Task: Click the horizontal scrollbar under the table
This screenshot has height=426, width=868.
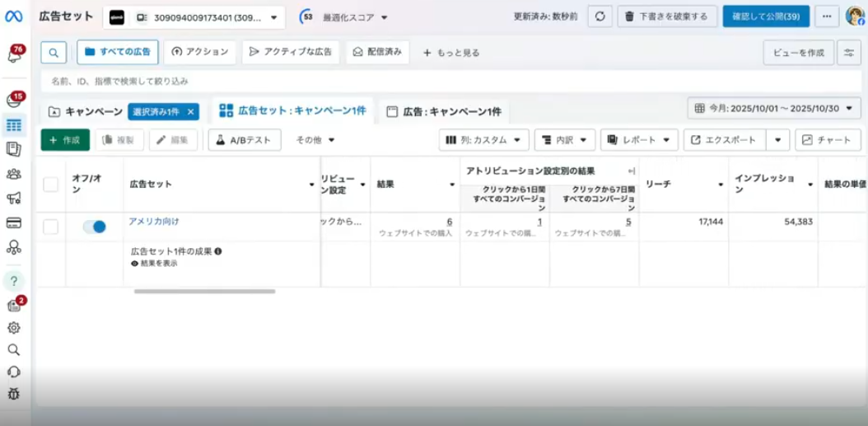Action: tap(204, 291)
